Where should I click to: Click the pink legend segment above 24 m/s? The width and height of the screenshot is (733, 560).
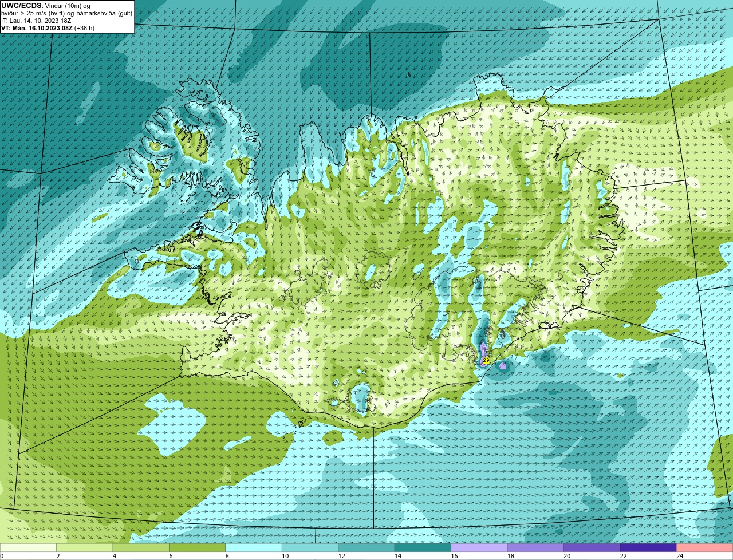705,548
